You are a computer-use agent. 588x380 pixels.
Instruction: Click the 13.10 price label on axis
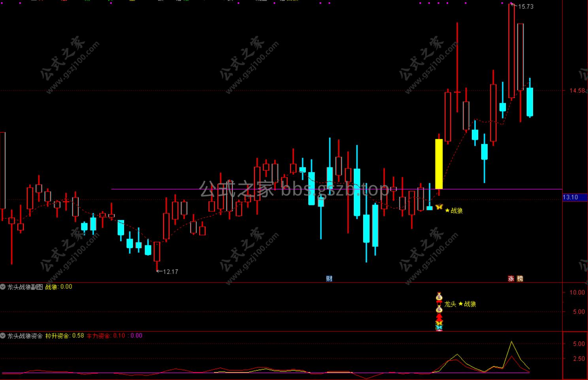pos(570,197)
